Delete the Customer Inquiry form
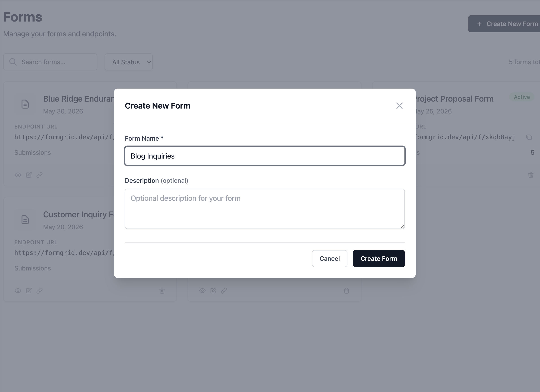The height and width of the screenshot is (392, 540). point(162,291)
